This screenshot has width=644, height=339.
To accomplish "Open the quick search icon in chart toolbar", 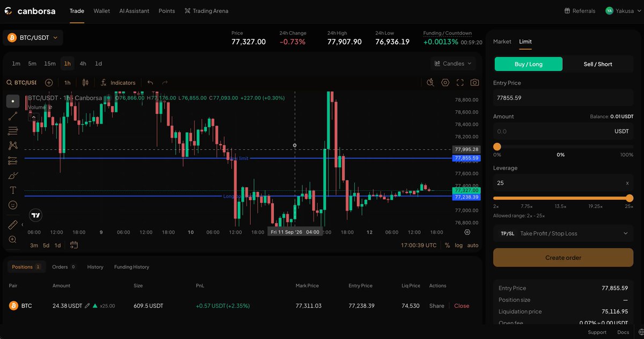I will (430, 83).
